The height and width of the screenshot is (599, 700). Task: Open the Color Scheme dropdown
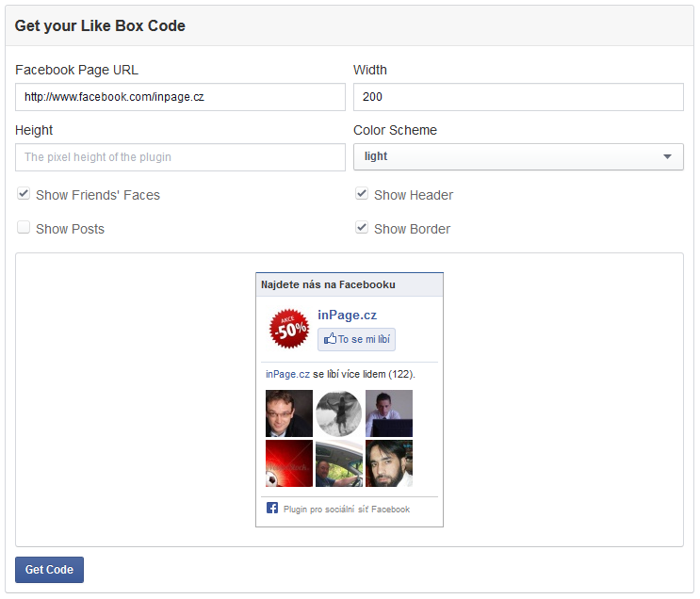[518, 156]
